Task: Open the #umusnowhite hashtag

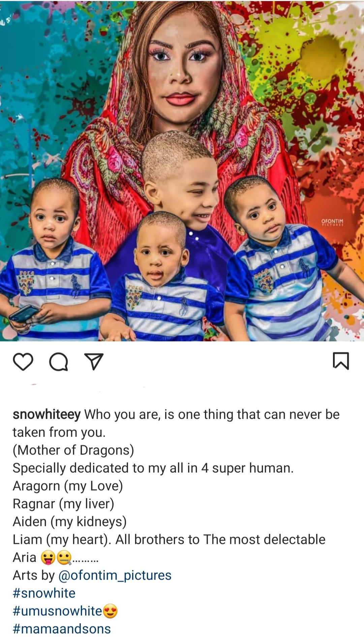Action: (x=57, y=611)
